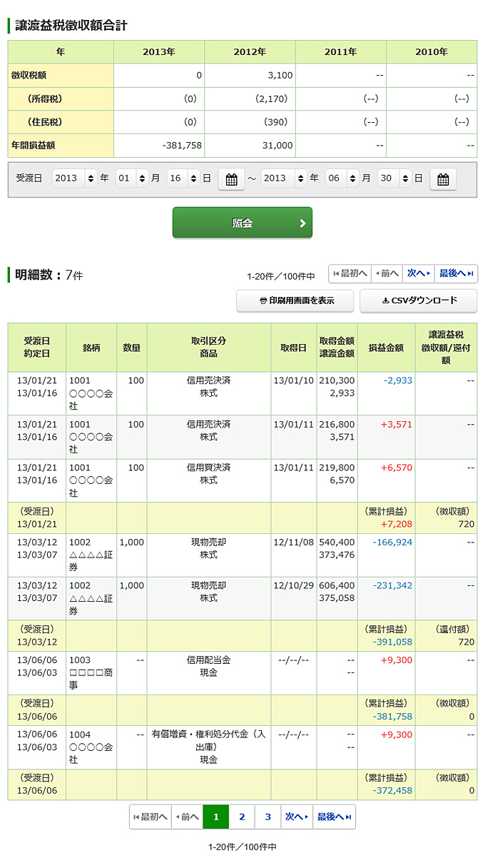Jump to 最後へ in top pagination
Screen dimensions: 485x868
coord(456,273)
